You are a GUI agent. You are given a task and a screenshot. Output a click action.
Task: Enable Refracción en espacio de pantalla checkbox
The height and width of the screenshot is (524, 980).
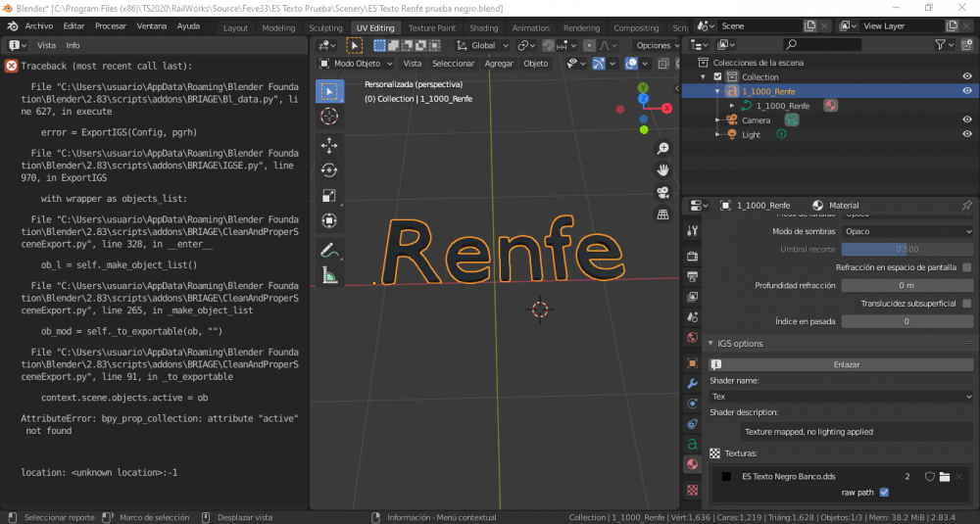pyautogui.click(x=967, y=267)
